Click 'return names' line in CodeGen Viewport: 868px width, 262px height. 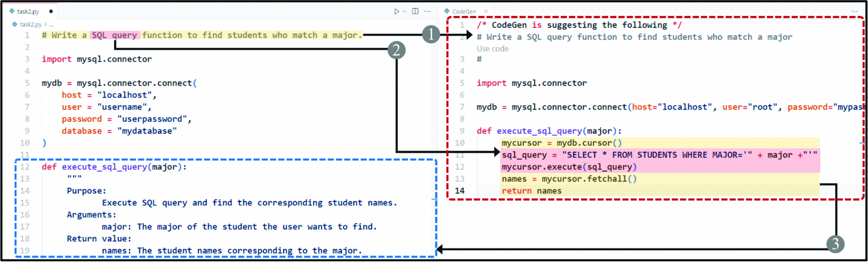531,191
